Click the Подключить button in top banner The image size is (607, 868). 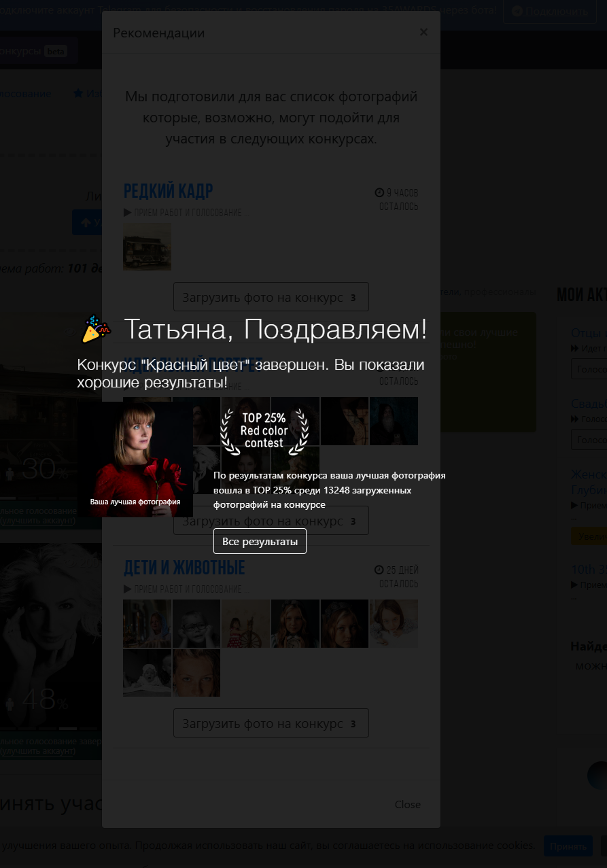click(551, 11)
